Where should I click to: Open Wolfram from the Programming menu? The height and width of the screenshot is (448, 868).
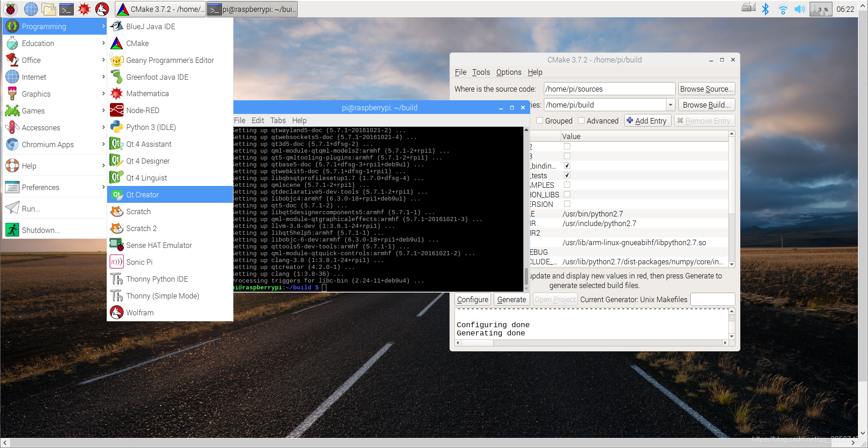(170, 313)
